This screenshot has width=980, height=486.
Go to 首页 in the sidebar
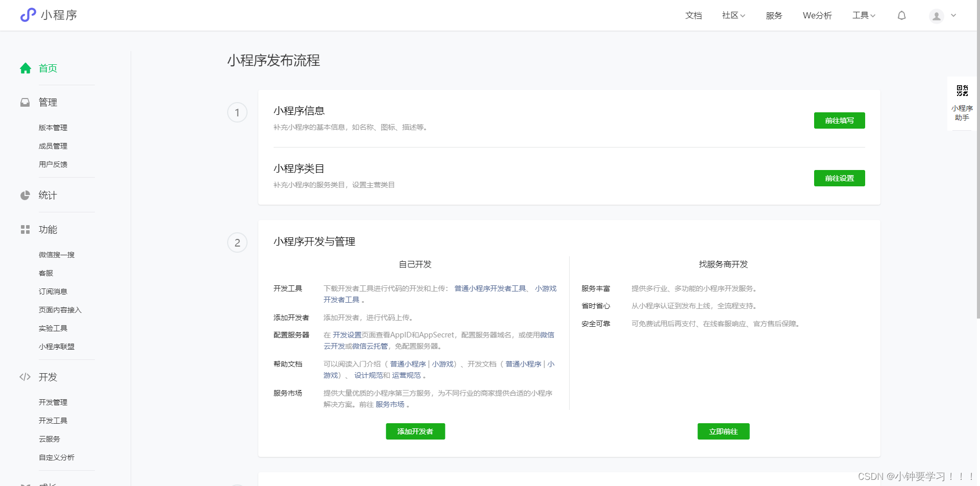click(48, 68)
